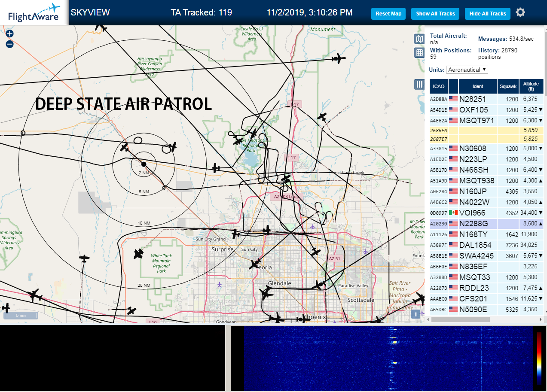
Task: Select the N466SH aircraft row
Action: pyautogui.click(x=486, y=170)
